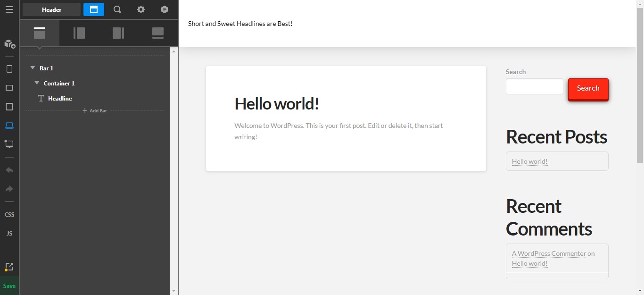Open the search magnifier in top bar
Viewport: 644px width, 295px height.
click(x=117, y=9)
